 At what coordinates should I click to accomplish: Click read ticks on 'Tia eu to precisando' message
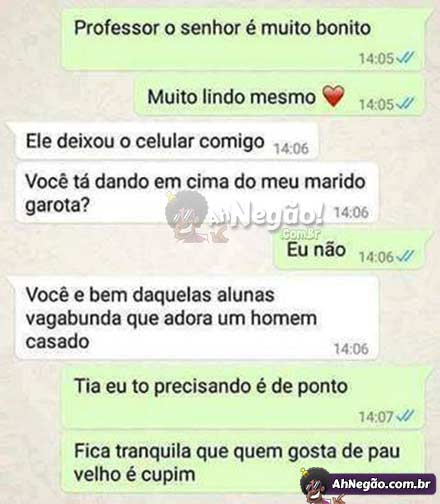[406, 416]
